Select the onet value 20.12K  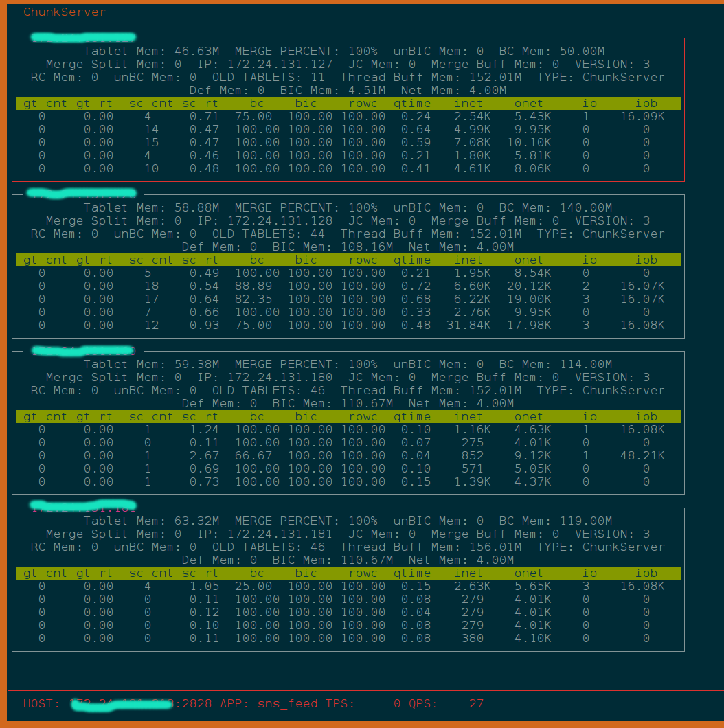[x=529, y=286]
